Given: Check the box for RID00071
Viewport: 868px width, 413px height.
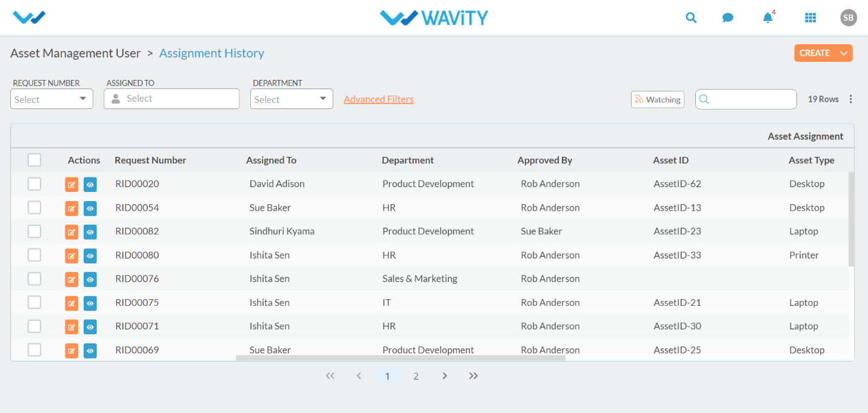Looking at the screenshot, I should [35, 326].
